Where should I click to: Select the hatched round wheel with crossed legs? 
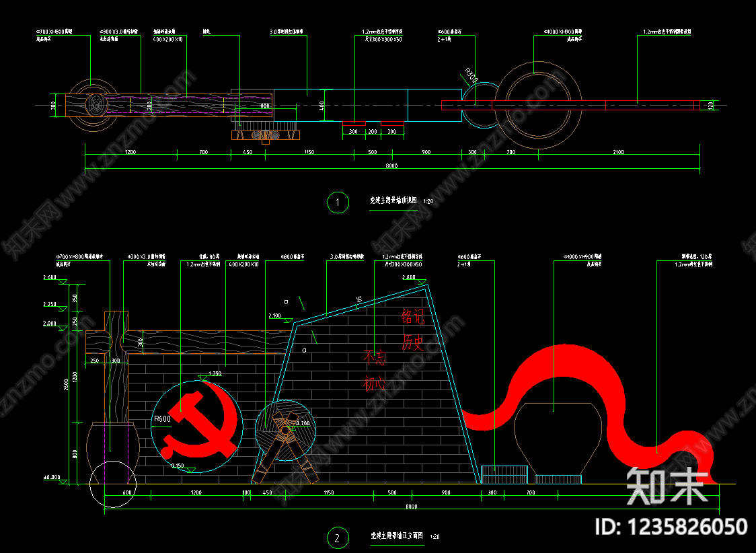285,441
